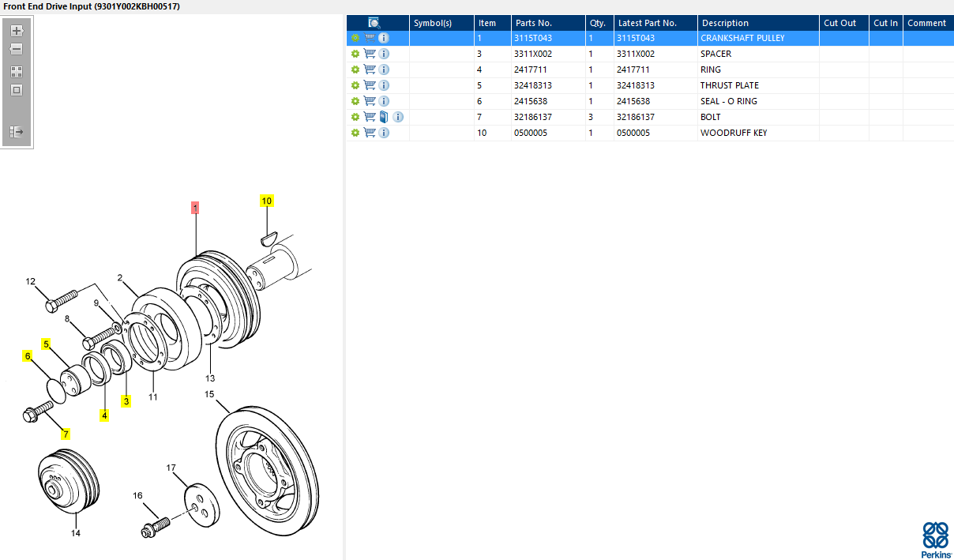Click green gear on THRUST PLATE row
The width and height of the screenshot is (954, 560).
pos(355,85)
